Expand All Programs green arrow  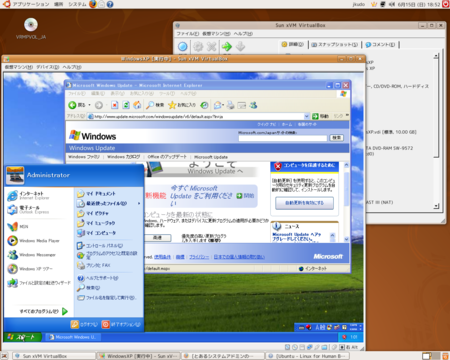point(65,311)
